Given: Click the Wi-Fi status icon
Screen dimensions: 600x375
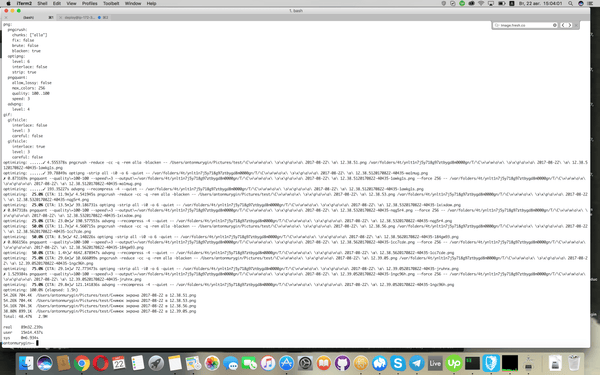Looking at the screenshot, I should click(x=481, y=3).
